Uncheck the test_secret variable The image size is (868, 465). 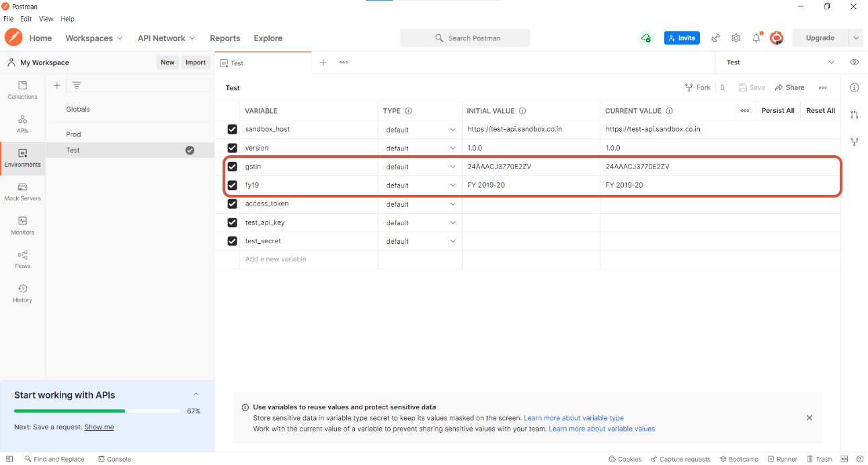tap(233, 241)
